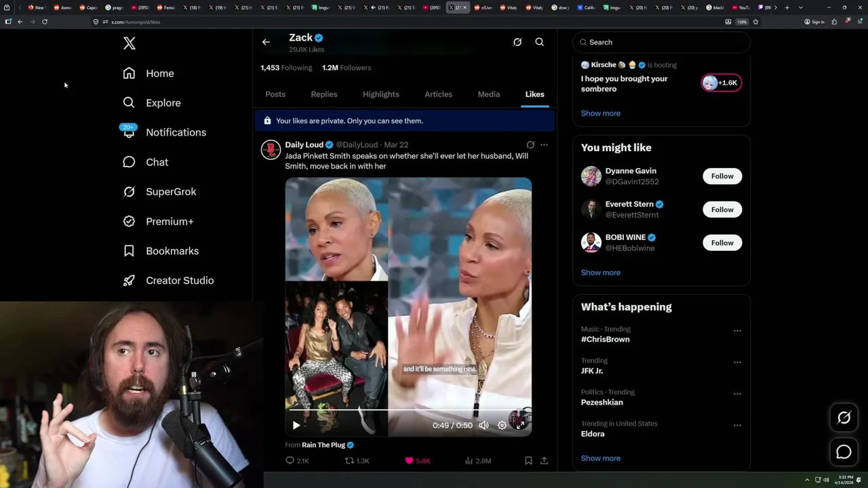Click the X search input field
The height and width of the screenshot is (488, 868).
pyautogui.click(x=661, y=42)
